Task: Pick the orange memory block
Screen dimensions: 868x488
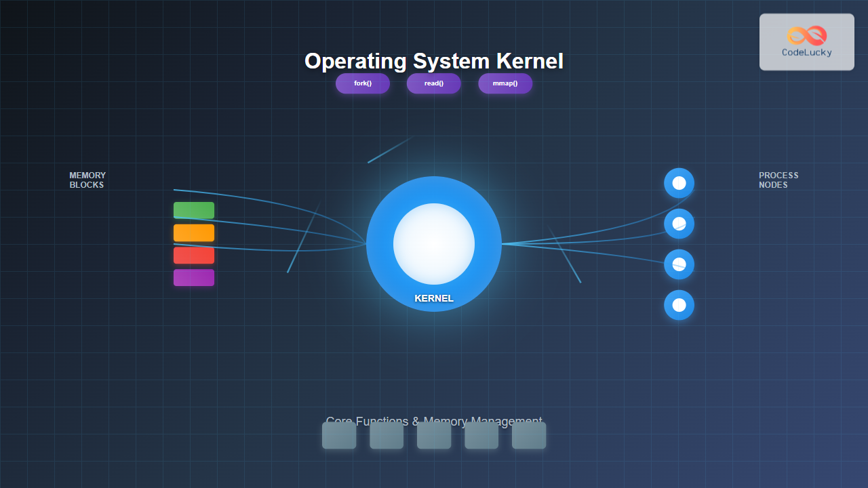Action: (x=194, y=233)
